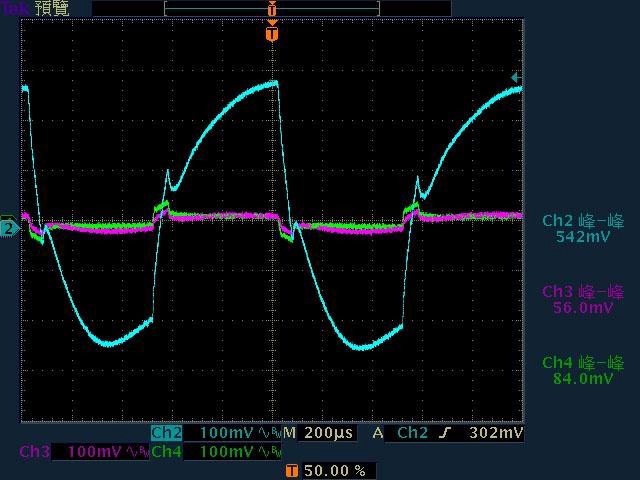The width and height of the screenshot is (640, 480).
Task: Click the Ch2 peak-to-peak 542mV measurement
Action: (x=583, y=229)
